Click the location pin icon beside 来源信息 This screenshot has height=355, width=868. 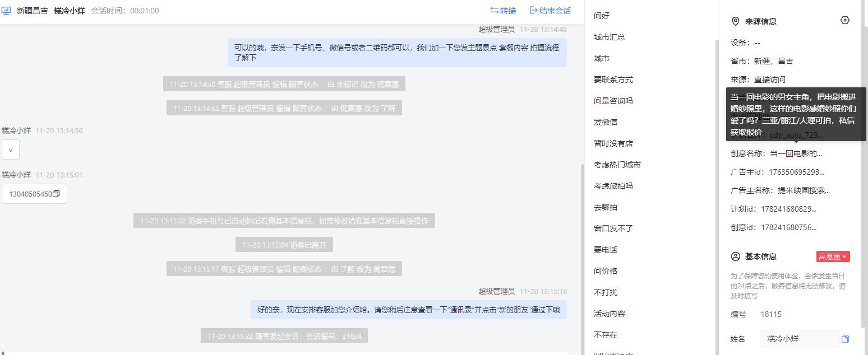click(x=736, y=21)
